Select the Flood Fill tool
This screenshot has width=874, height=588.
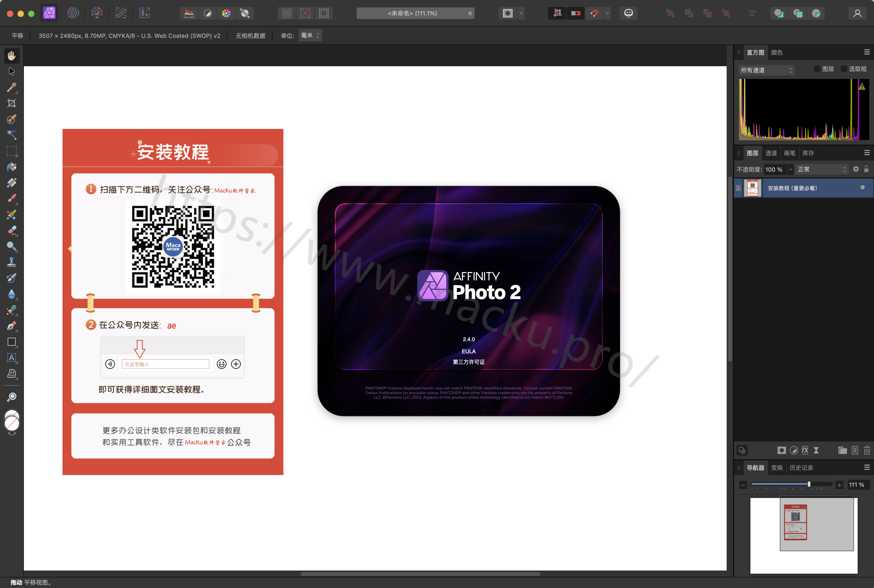(12, 167)
